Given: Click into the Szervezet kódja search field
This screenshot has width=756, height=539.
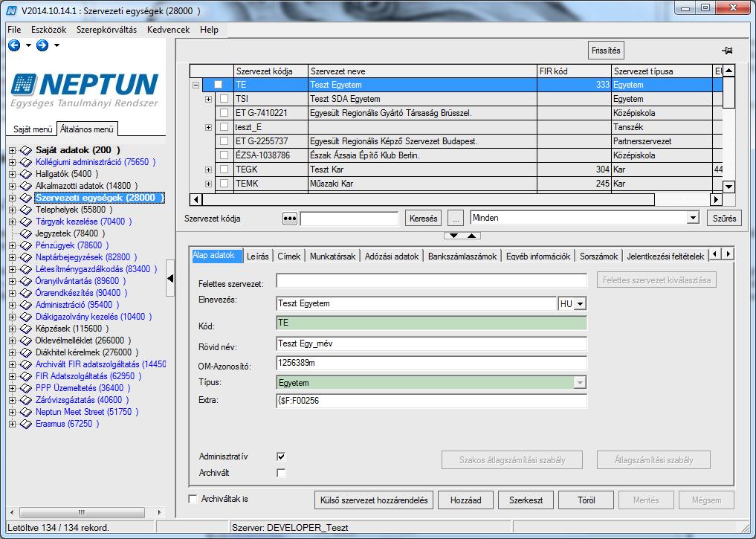Looking at the screenshot, I should (349, 219).
